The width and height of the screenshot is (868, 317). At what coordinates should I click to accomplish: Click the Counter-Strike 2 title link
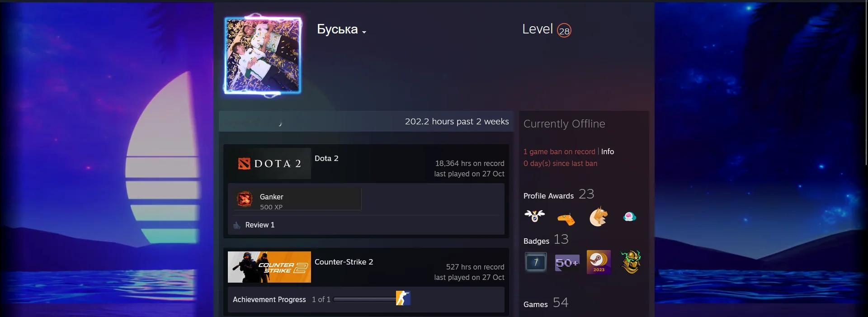click(x=344, y=262)
